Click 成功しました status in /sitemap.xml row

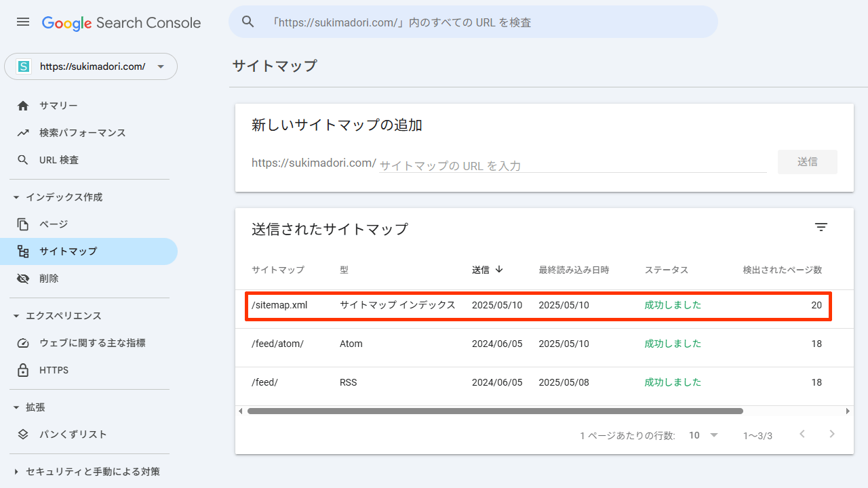click(x=673, y=305)
